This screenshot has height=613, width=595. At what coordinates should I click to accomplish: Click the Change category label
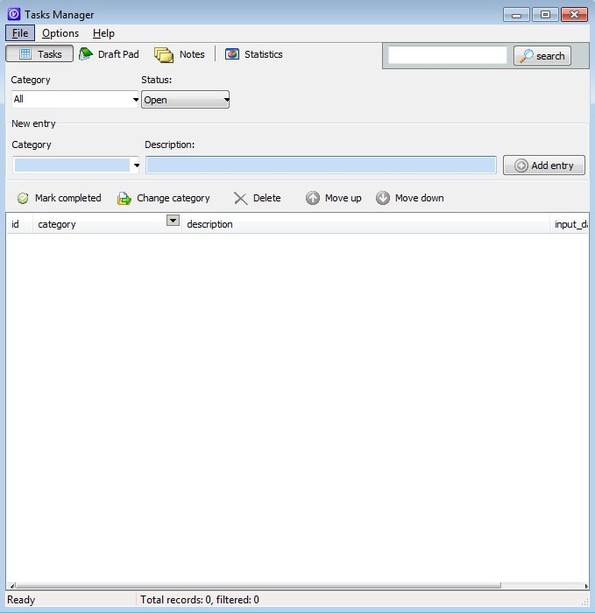coord(173,199)
